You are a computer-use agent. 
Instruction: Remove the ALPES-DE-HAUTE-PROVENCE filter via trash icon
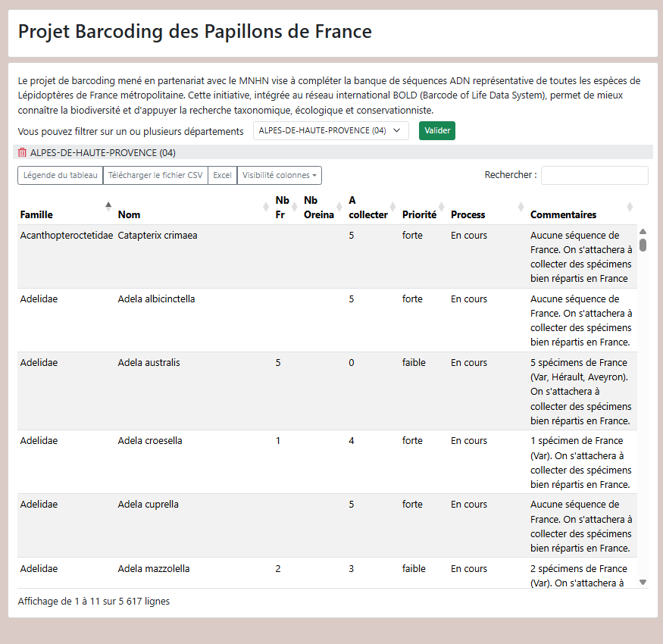pos(22,152)
